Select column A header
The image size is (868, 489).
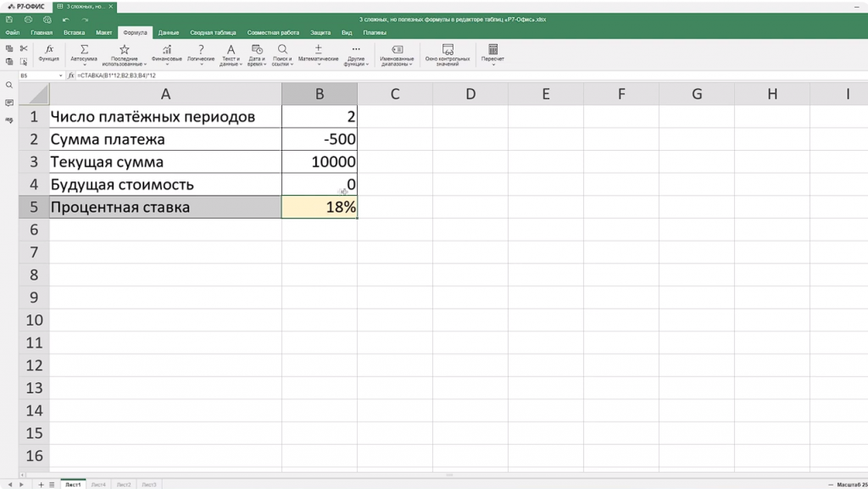point(165,94)
